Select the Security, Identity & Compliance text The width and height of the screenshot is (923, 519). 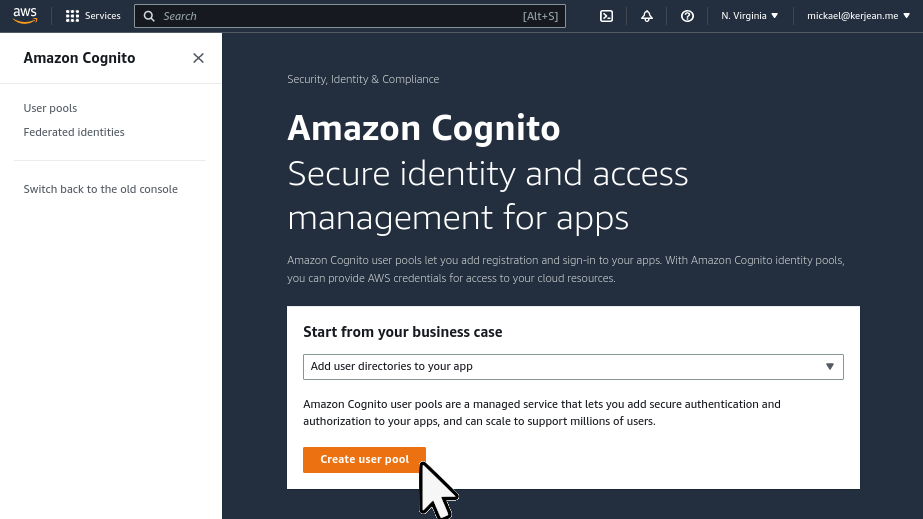(x=363, y=79)
